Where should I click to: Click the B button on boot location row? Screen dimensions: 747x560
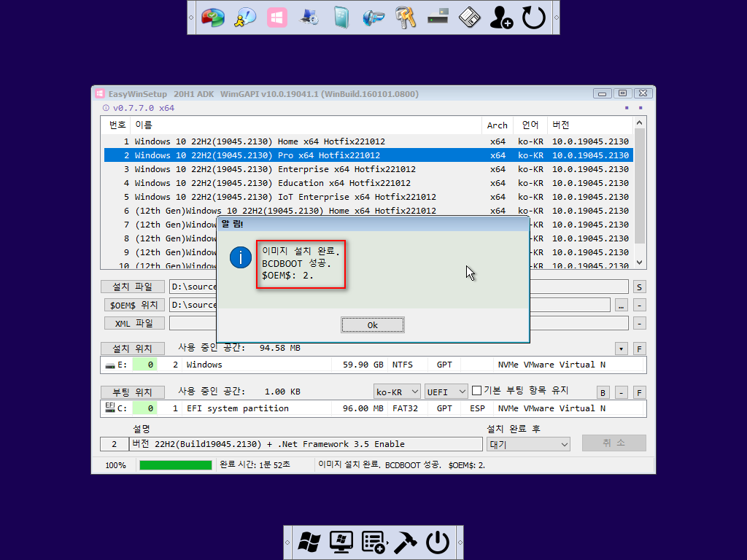click(x=603, y=393)
